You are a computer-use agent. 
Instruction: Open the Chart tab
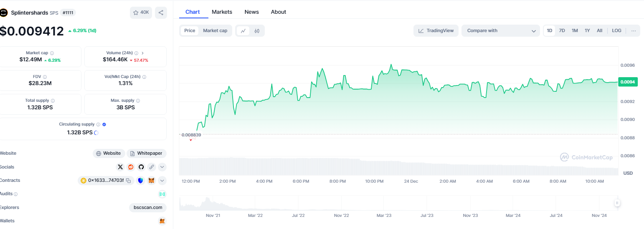point(193,12)
